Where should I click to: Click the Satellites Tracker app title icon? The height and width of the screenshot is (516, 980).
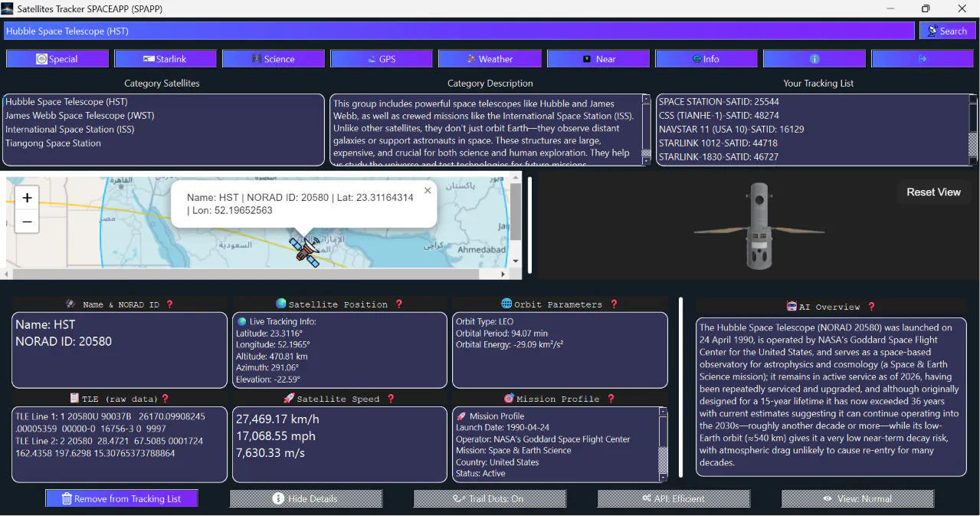click(7, 8)
